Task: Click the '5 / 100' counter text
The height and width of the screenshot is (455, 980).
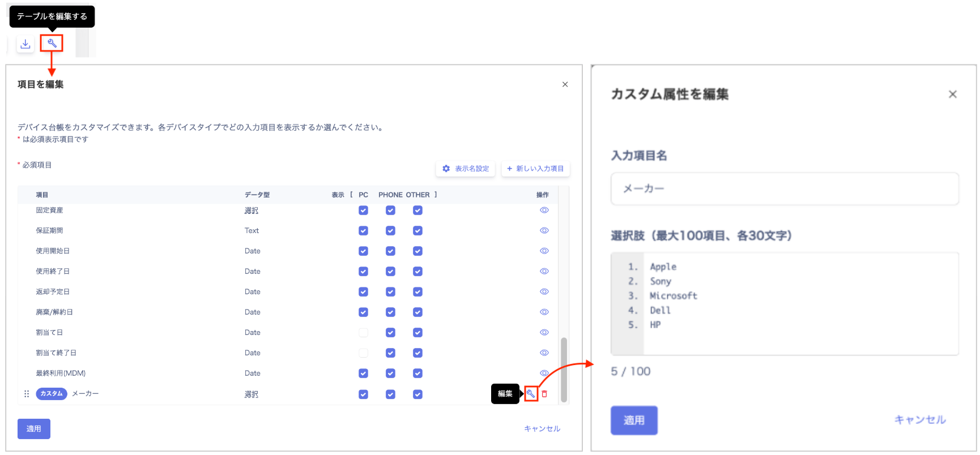Action: (x=630, y=372)
